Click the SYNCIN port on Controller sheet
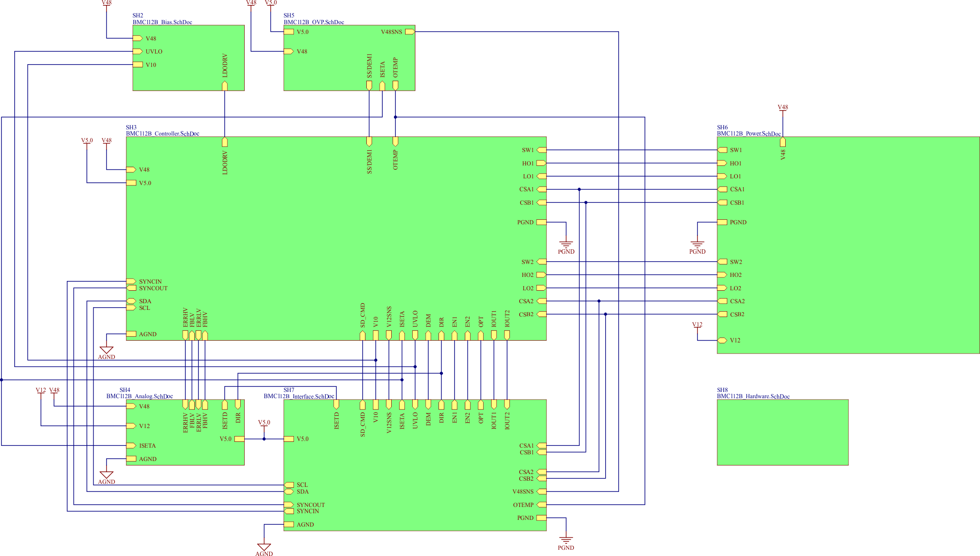The width and height of the screenshot is (980, 556). (131, 281)
